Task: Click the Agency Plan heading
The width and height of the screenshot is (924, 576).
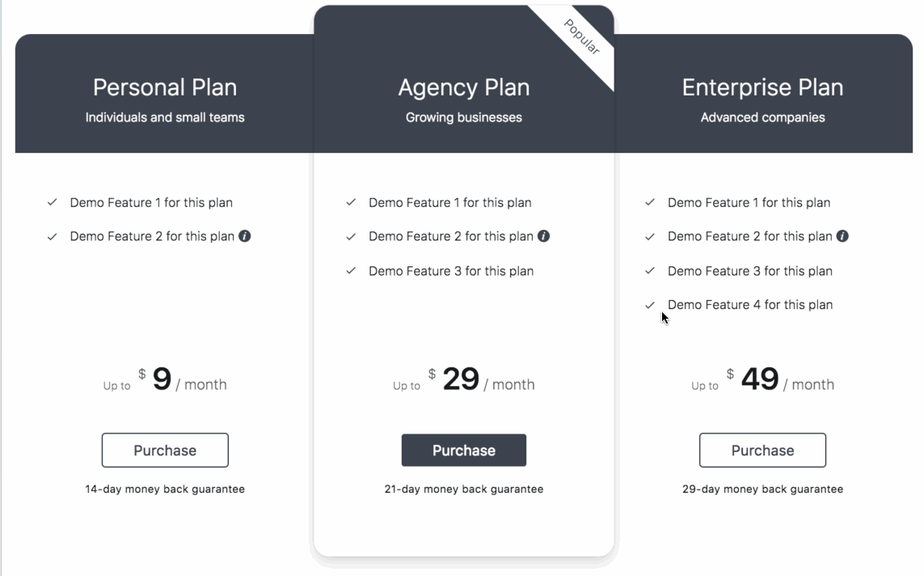Action: tap(464, 88)
